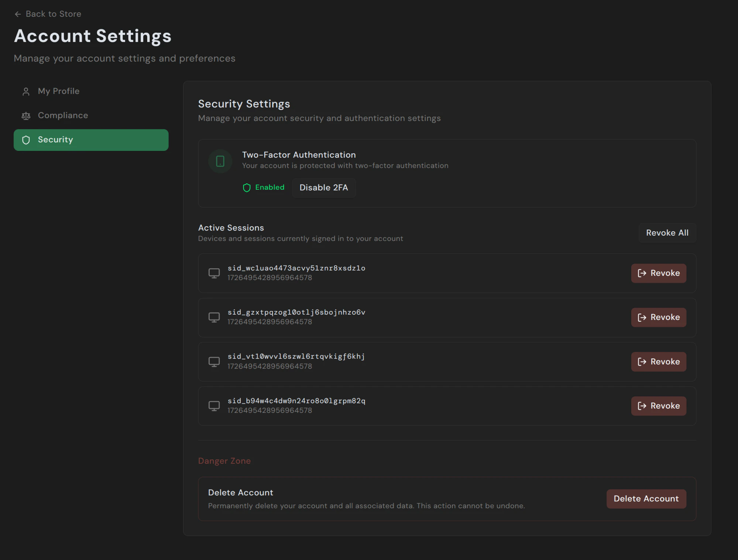Click the Account Settings page title
The width and height of the screenshot is (738, 560).
click(93, 36)
